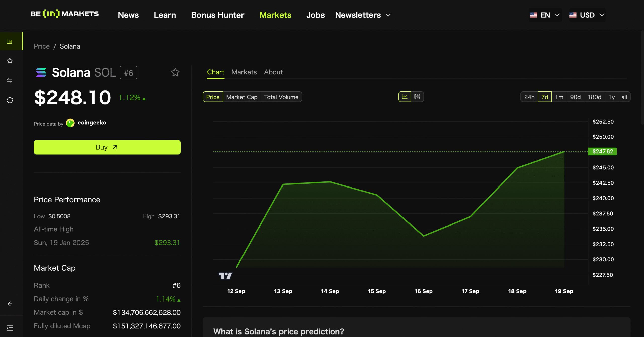This screenshot has width=644, height=337.
Task: Select the 90d chart time range
Action: click(575, 97)
